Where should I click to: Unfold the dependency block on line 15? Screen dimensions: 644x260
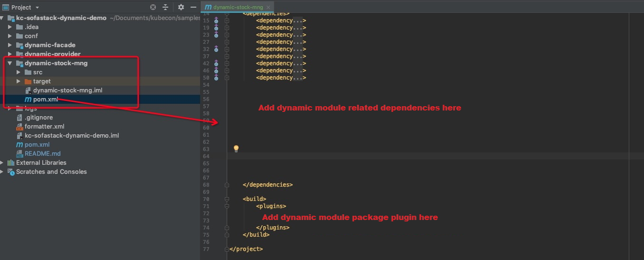[x=227, y=20]
